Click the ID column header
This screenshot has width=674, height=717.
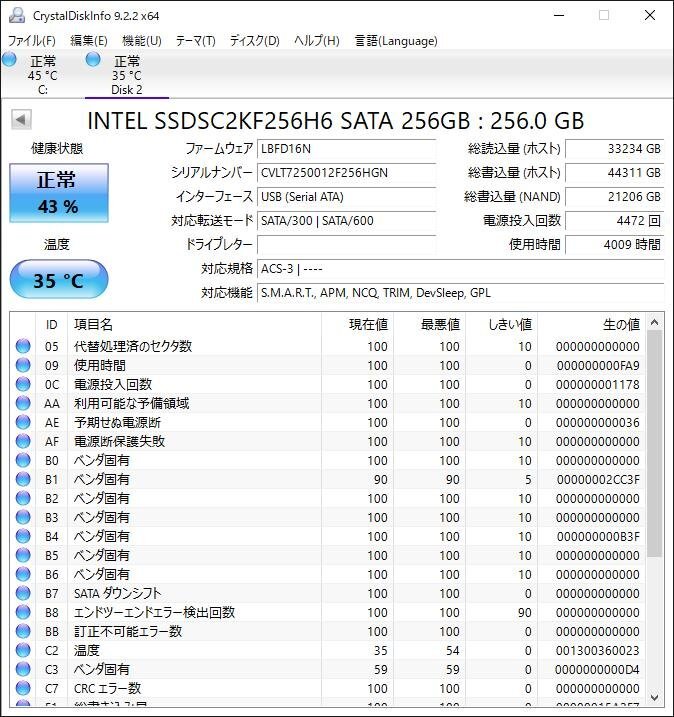click(51, 324)
